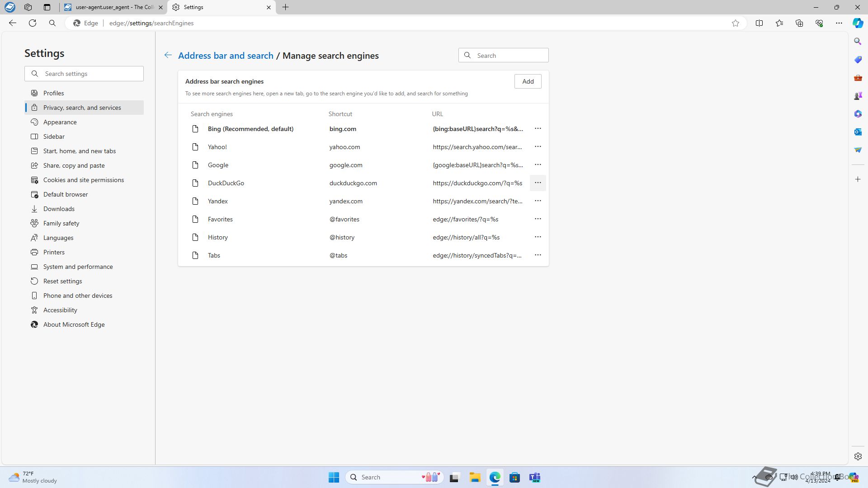868x488 pixels.
Task: Open Reset settings section
Action: [84, 281]
